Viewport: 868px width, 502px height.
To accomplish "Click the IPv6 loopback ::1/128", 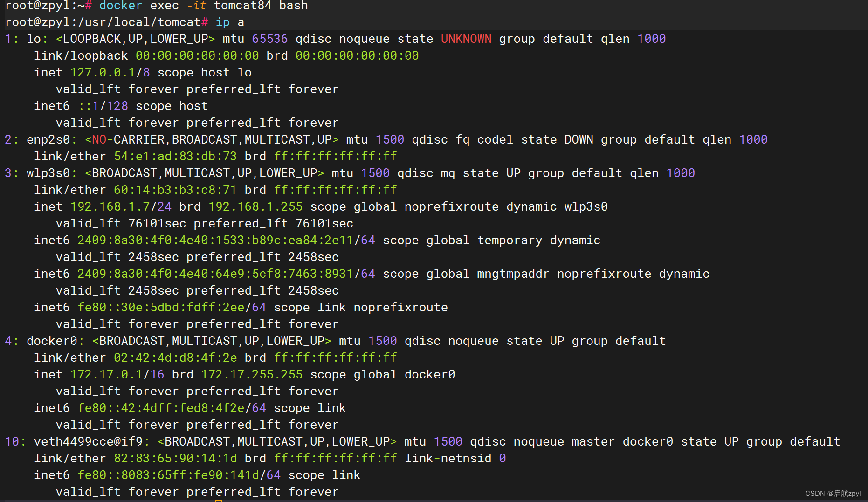I will coord(103,106).
